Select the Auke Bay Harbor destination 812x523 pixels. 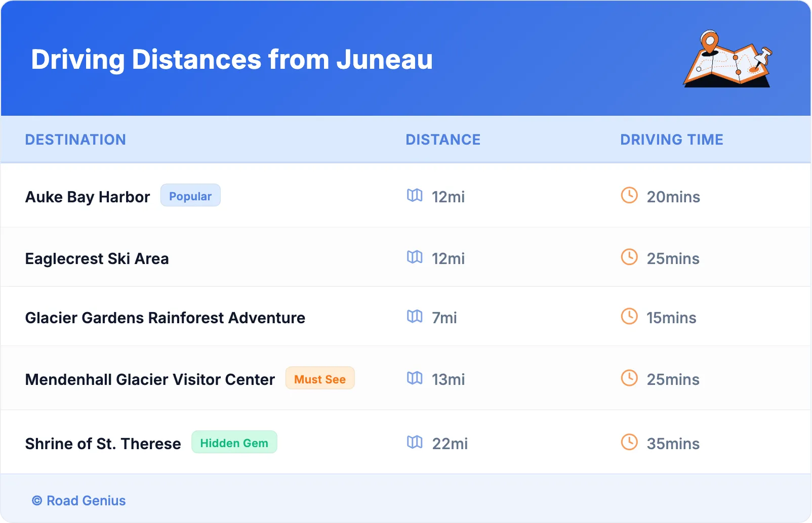tap(88, 197)
